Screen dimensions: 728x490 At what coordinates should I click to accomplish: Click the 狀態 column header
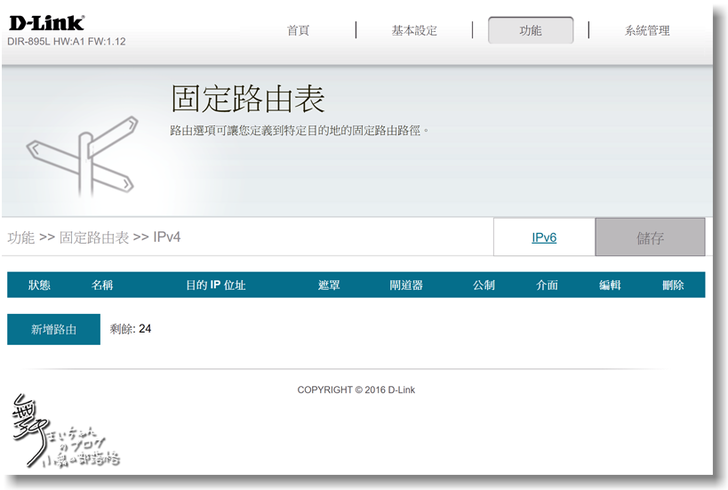(39, 285)
